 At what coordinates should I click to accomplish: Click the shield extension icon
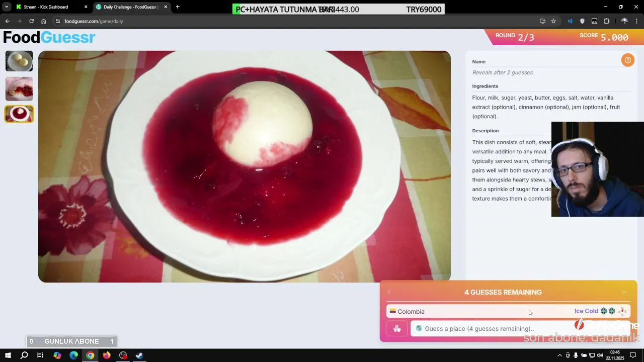tap(582, 21)
